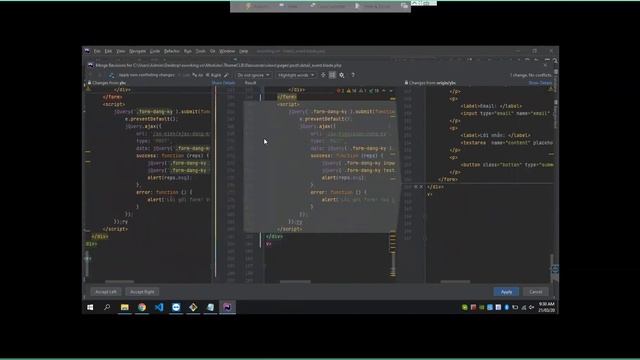Click the Accept Left button
640x360 pixels.
106,292
